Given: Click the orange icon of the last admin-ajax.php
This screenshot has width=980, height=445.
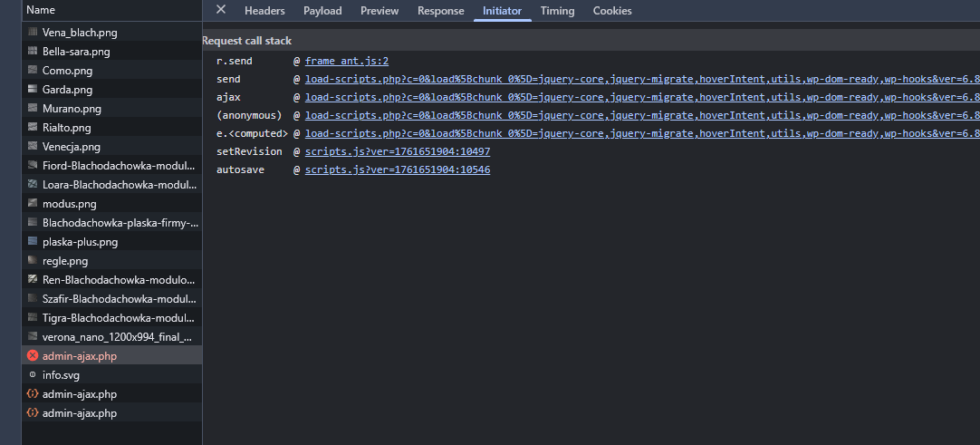Looking at the screenshot, I should [33, 413].
